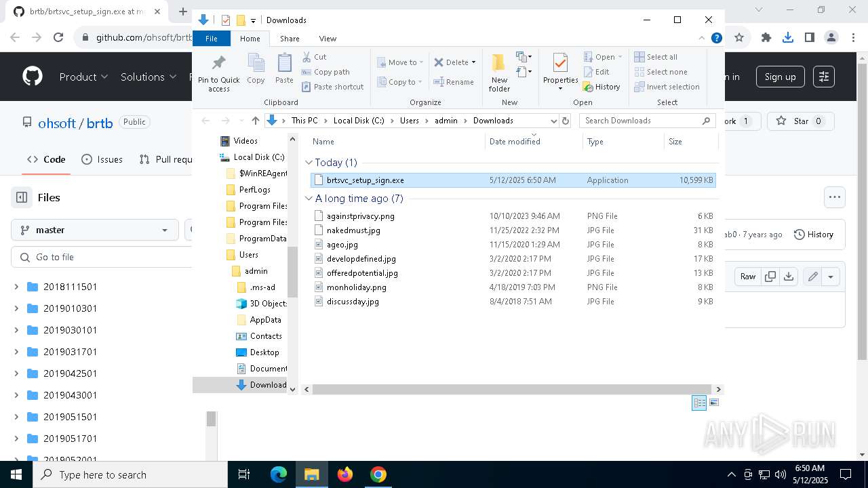
Task: Open address bar history dropdown
Action: point(553,121)
